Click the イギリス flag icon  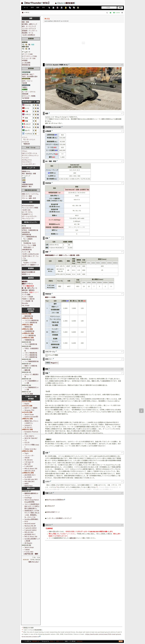coord(23,115)
